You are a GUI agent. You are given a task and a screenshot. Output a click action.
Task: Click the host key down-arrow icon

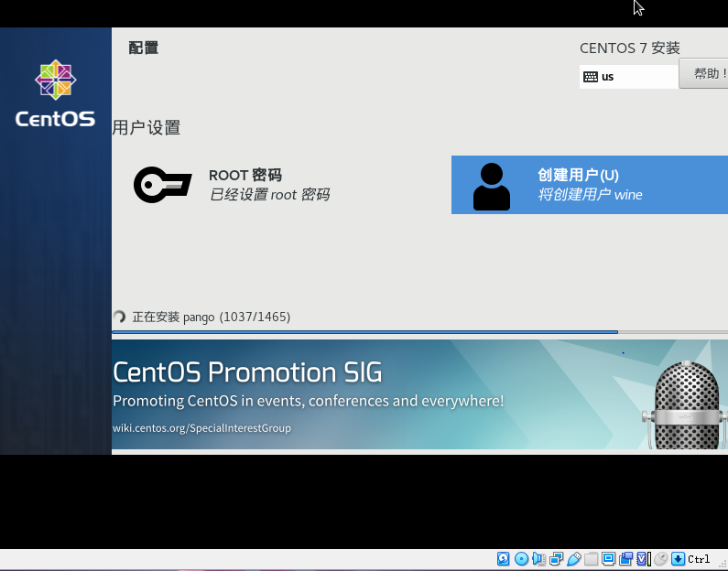coord(678,559)
